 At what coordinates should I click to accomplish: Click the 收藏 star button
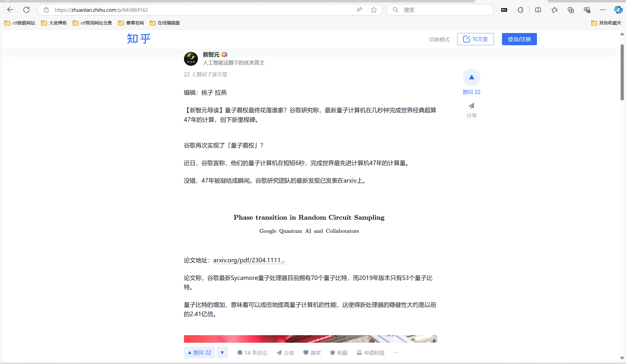339,353
